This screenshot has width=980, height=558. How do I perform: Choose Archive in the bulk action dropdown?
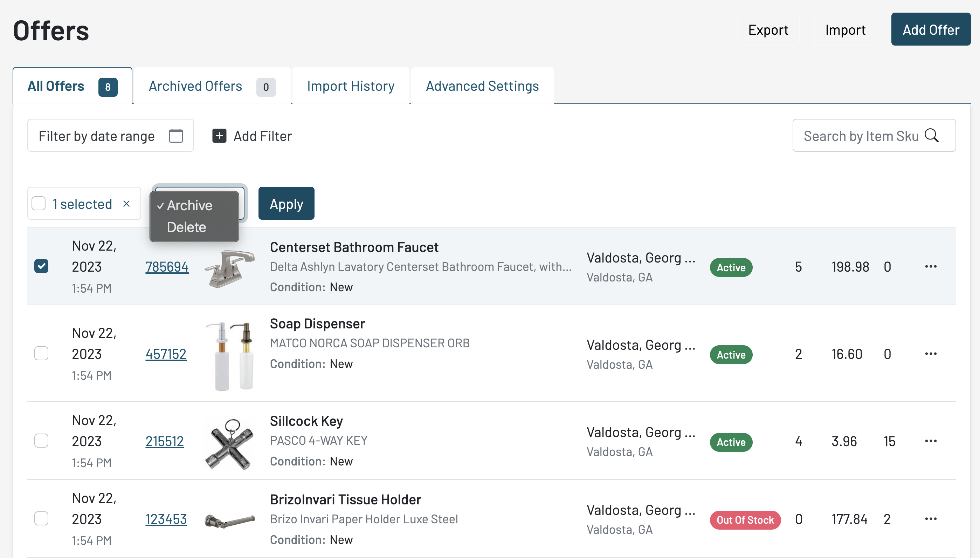189,205
